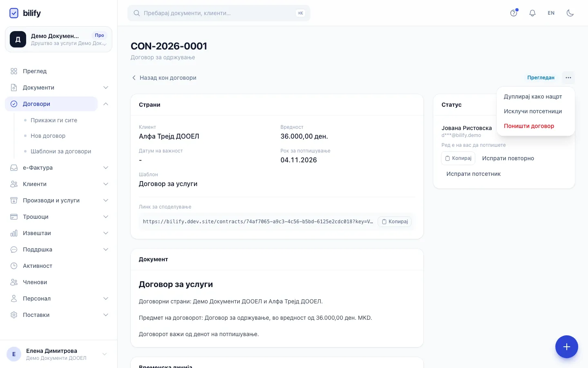Open the three-dots contract actions menu
This screenshot has width=588, height=368.
tap(568, 78)
